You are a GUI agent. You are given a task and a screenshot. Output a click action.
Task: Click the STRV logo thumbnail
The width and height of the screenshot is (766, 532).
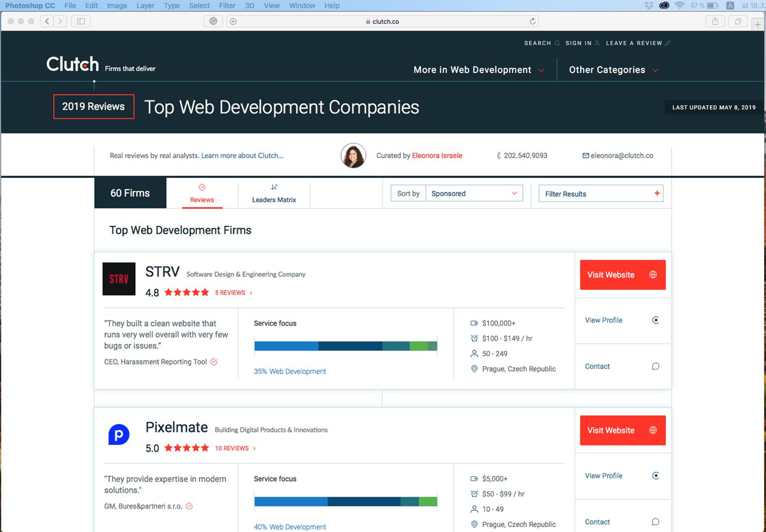click(x=119, y=279)
